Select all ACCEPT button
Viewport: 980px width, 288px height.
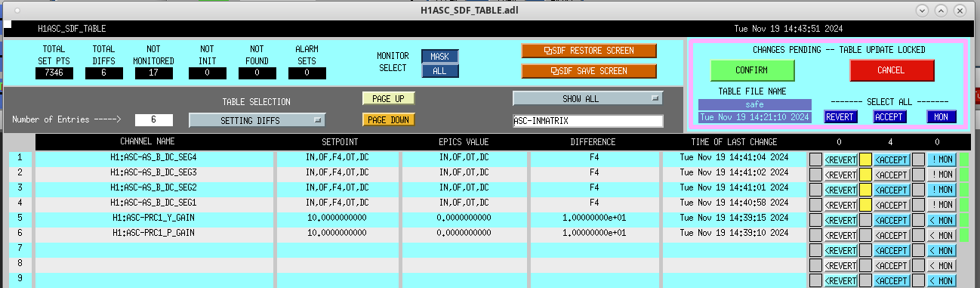tap(889, 116)
